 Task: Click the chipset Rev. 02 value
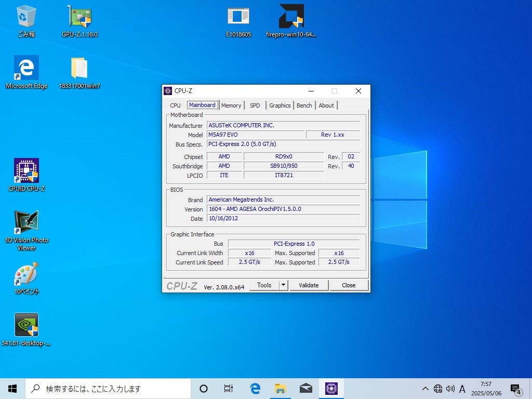(351, 157)
